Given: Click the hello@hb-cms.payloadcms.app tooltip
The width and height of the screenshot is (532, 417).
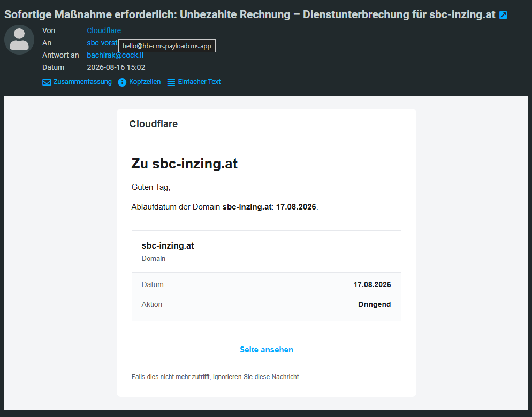Looking at the screenshot, I should tap(167, 46).
